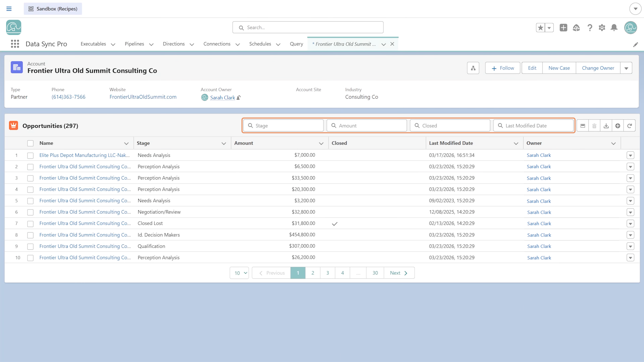Open the Executables nav item
This screenshot has height=362, width=644.
(93, 44)
